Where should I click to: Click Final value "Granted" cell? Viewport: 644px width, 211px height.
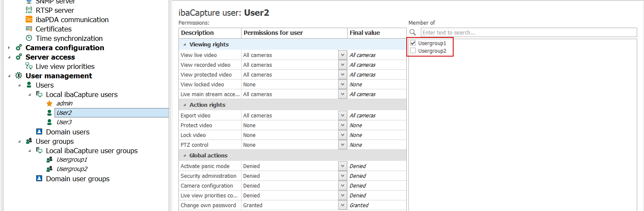(x=377, y=205)
